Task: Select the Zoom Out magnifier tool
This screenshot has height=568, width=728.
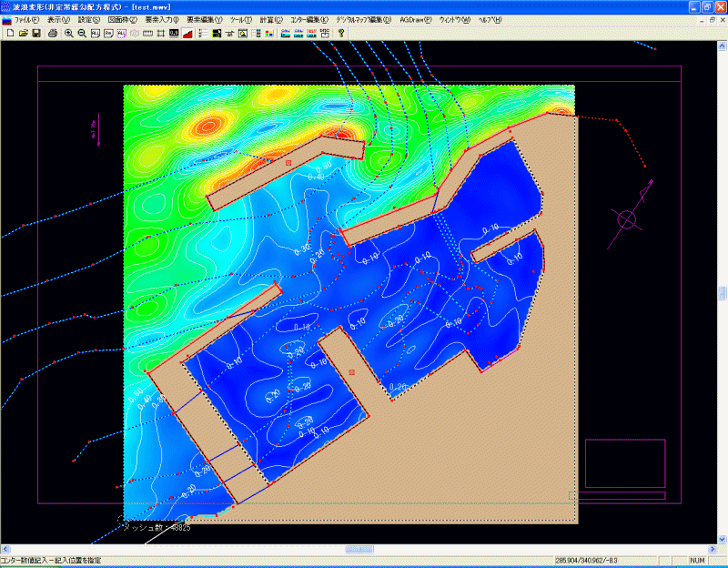Action: tap(82, 33)
